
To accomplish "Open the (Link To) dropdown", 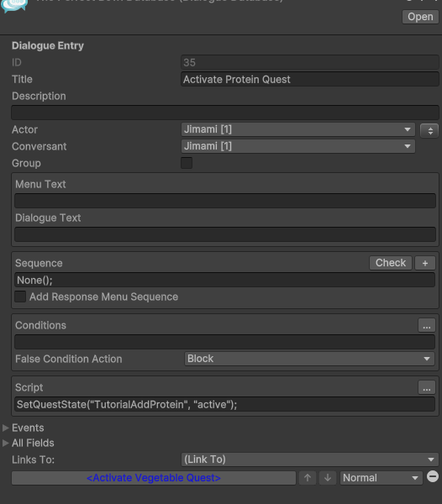I will [x=310, y=459].
